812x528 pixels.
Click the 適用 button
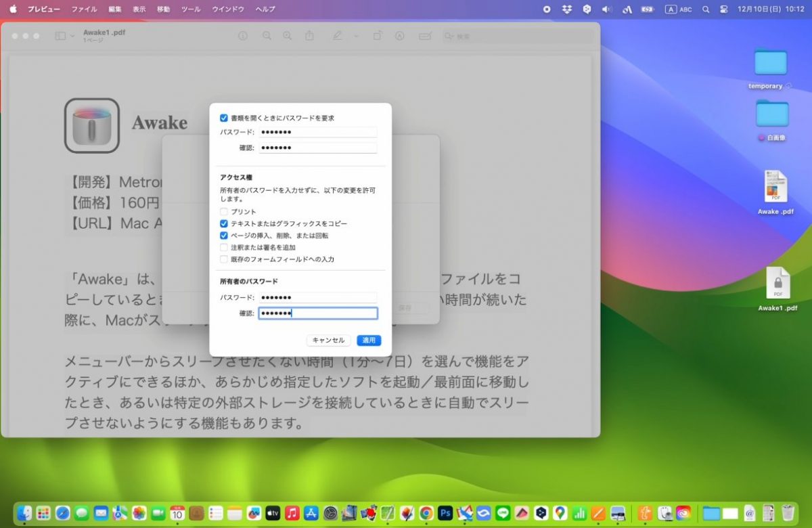tap(369, 340)
